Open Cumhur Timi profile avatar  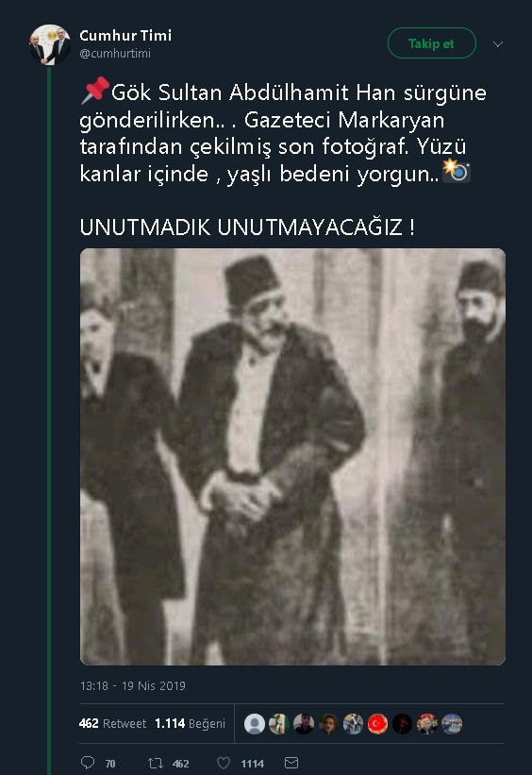point(49,45)
